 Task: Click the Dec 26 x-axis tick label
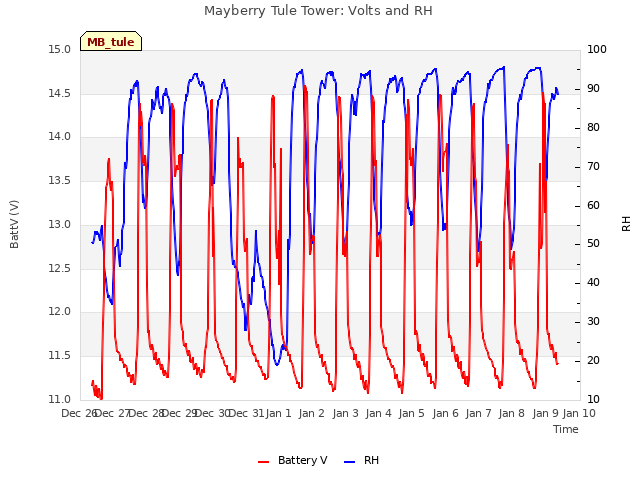point(79,413)
